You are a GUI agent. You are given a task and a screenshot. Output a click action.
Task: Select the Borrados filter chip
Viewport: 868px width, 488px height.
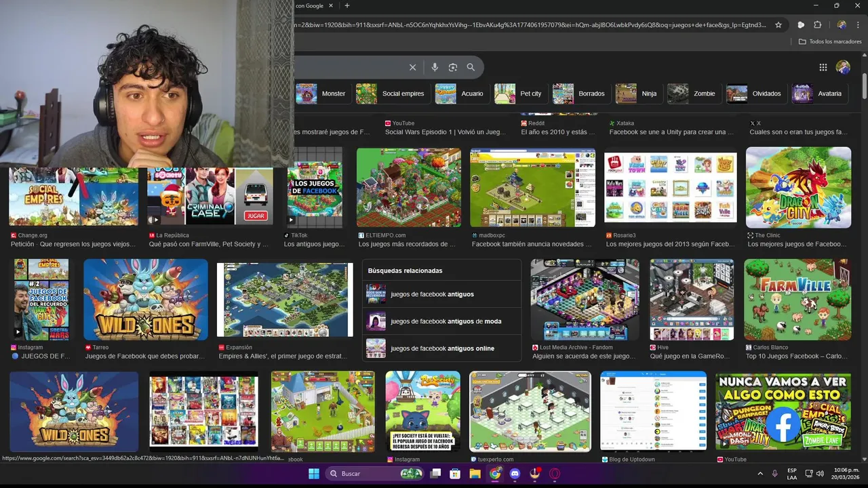[x=580, y=94]
